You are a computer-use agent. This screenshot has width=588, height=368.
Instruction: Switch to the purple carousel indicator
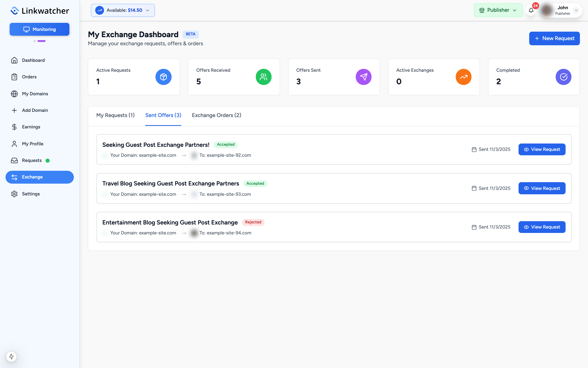click(42, 41)
